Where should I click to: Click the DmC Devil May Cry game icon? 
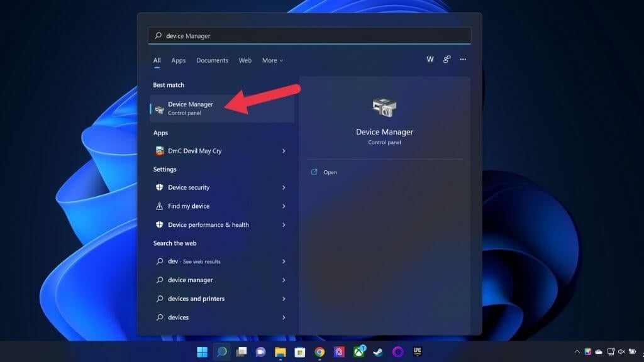[160, 151]
